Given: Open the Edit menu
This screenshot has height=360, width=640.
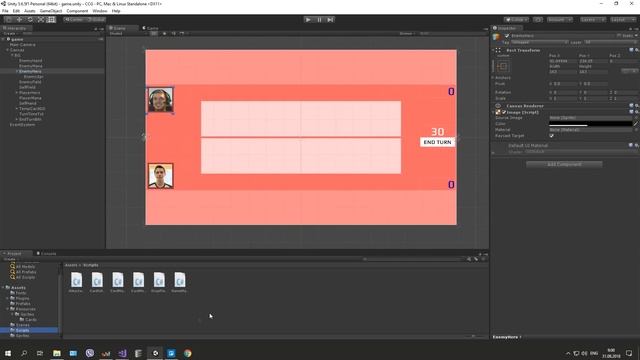Looking at the screenshot, I should (16, 11).
